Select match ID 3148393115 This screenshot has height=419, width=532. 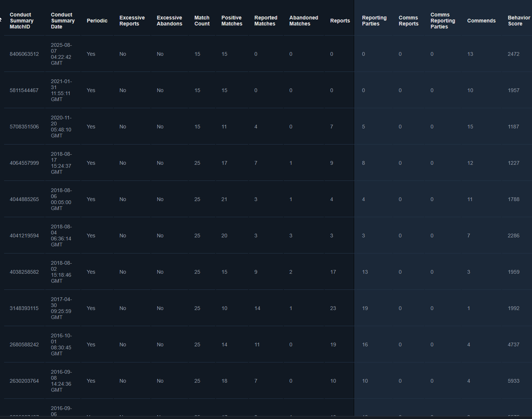pos(24,308)
